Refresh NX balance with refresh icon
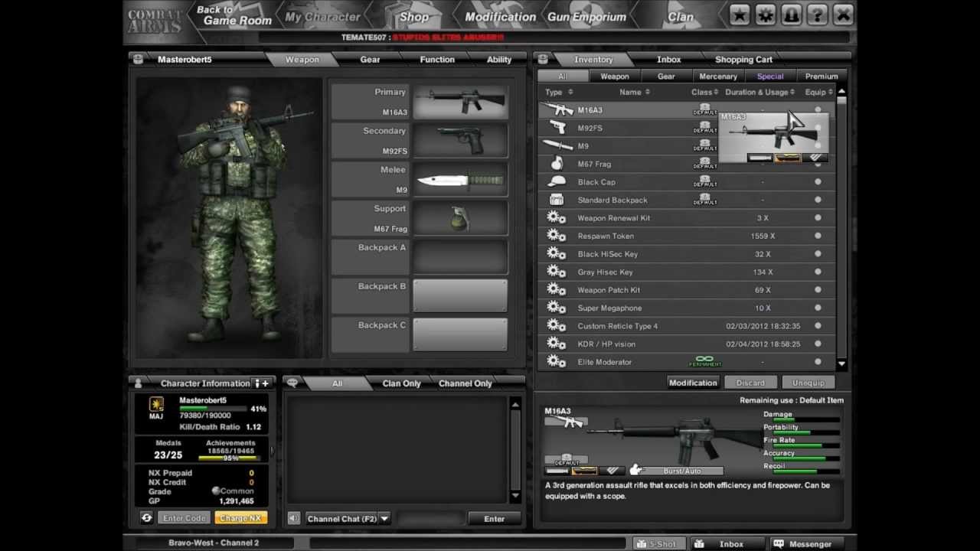 pyautogui.click(x=146, y=518)
